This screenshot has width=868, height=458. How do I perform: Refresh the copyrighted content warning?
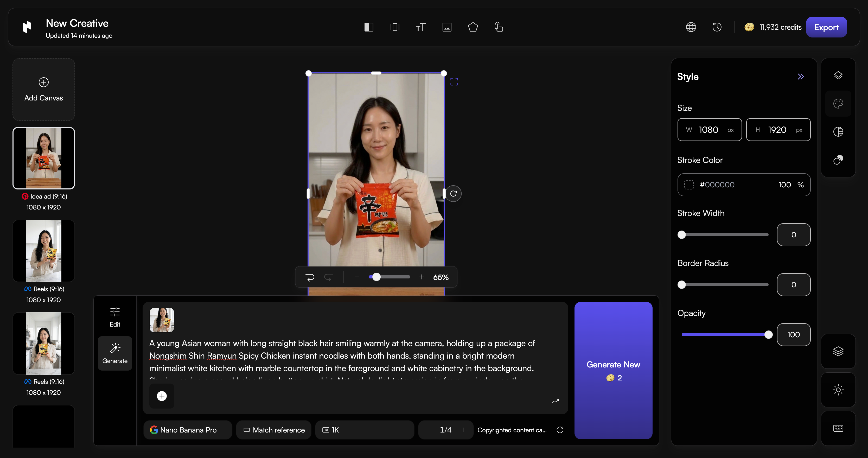[x=560, y=430]
